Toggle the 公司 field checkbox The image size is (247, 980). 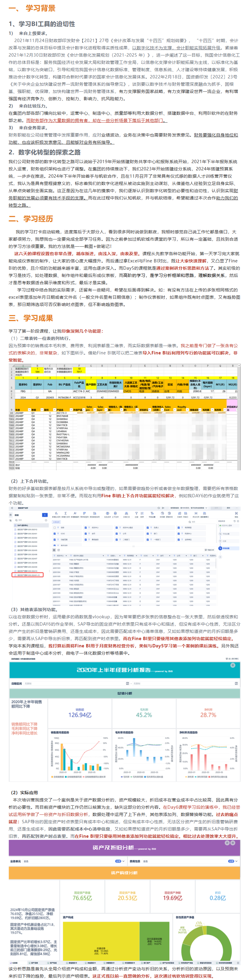(116, 533)
